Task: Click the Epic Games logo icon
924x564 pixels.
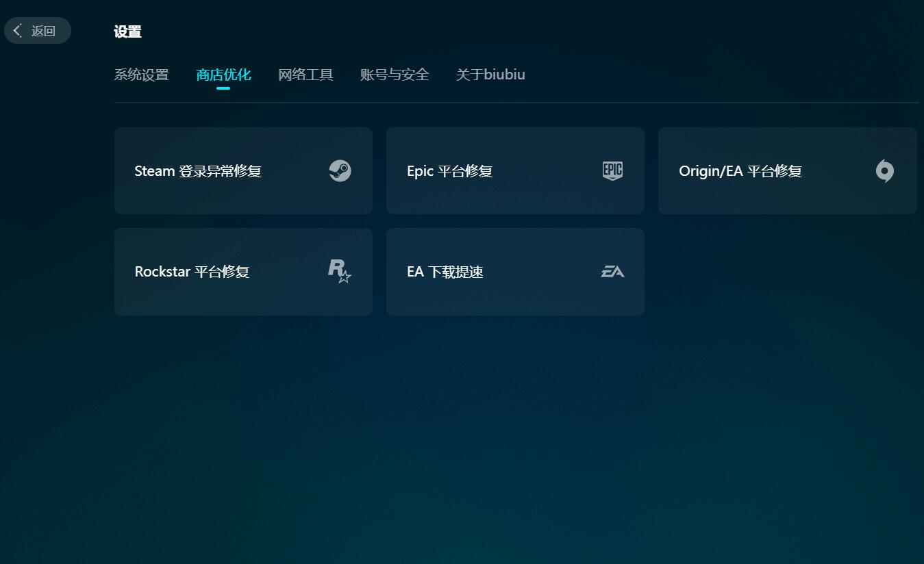Action: point(612,170)
